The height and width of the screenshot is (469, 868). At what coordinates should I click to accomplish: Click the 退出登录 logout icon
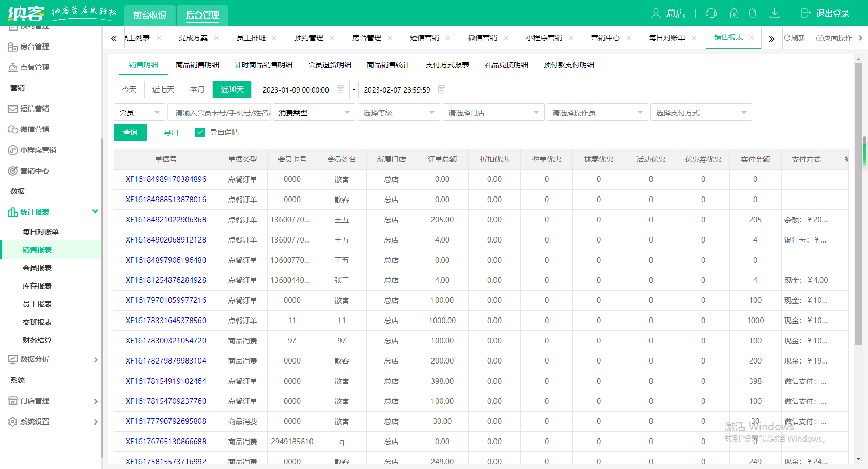805,13
